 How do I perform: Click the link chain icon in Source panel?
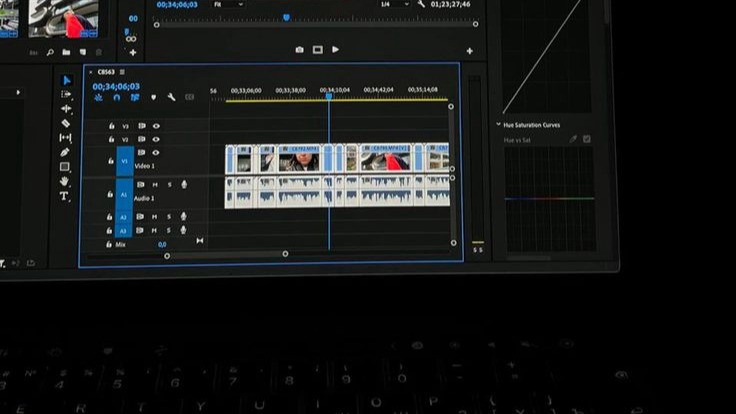click(x=131, y=39)
